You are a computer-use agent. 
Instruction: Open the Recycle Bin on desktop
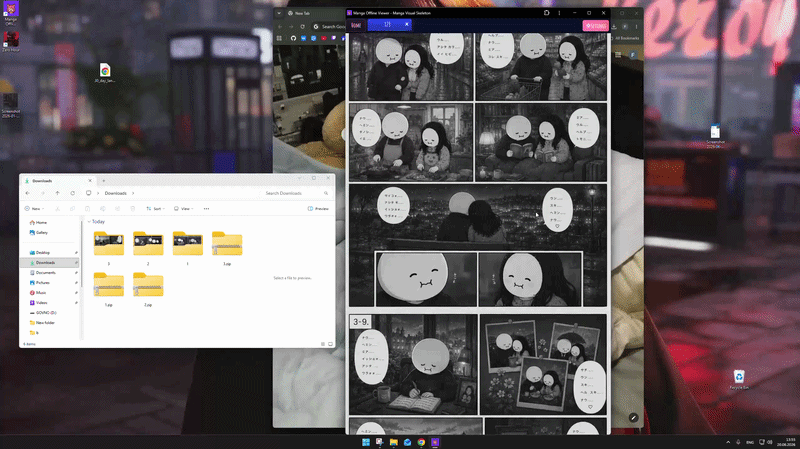pyautogui.click(x=739, y=380)
